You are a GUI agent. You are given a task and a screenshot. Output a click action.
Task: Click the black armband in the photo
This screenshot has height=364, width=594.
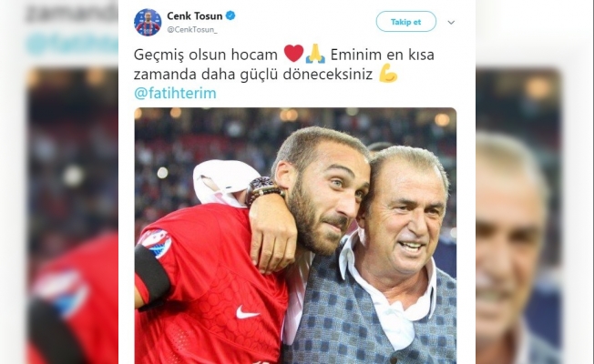[151, 277]
